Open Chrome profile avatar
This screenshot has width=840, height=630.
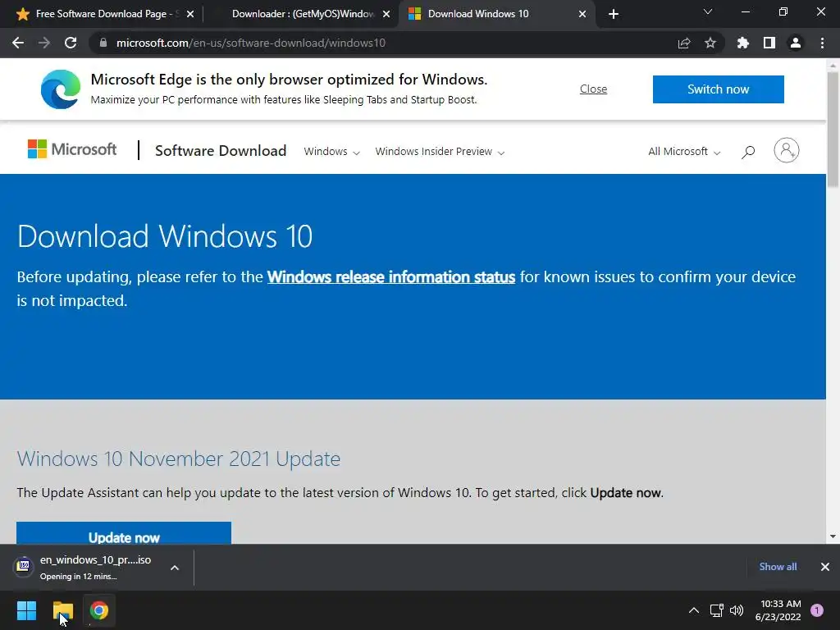[795, 43]
